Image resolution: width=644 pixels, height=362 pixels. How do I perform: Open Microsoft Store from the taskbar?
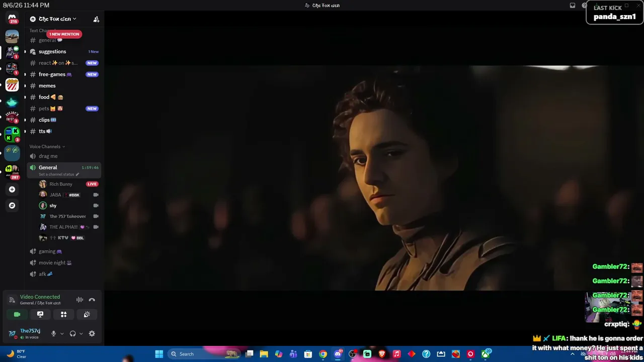click(308, 354)
